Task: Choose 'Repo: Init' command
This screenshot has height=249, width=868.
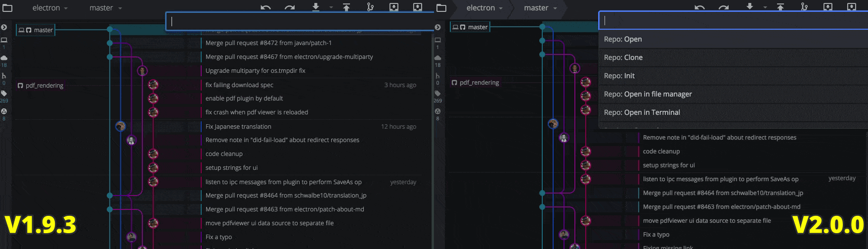Action: tap(733, 76)
